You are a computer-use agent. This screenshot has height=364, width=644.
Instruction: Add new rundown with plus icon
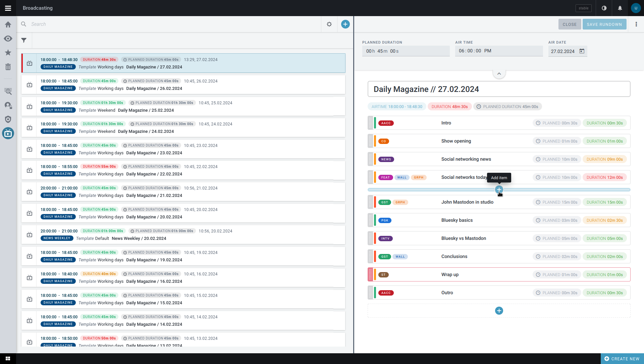click(345, 24)
